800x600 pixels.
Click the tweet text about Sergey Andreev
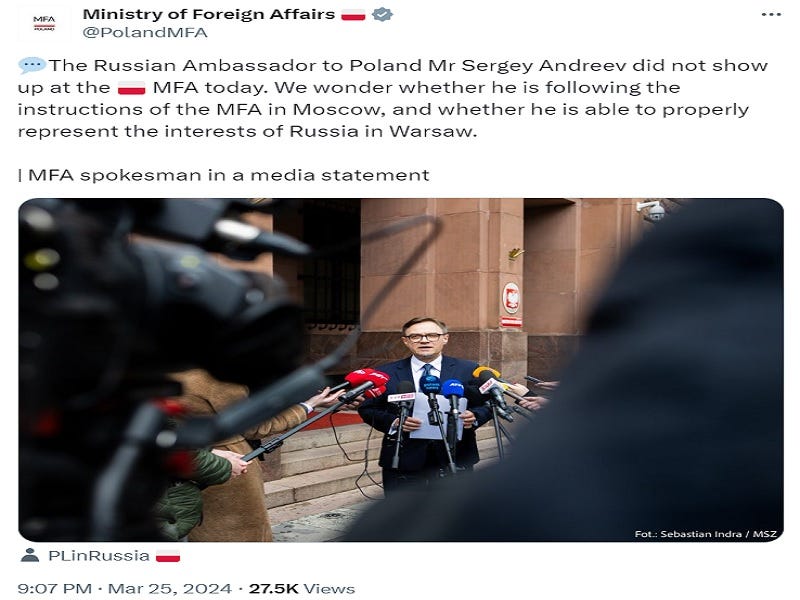[x=393, y=98]
